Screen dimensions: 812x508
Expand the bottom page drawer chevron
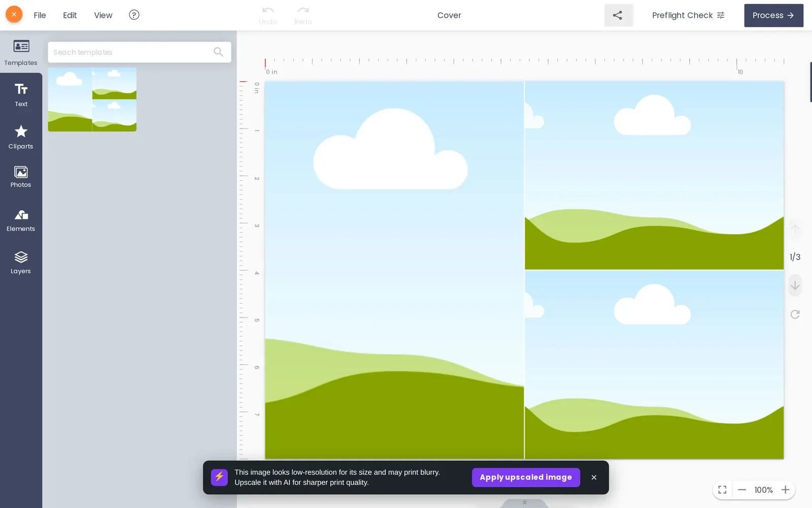524,503
